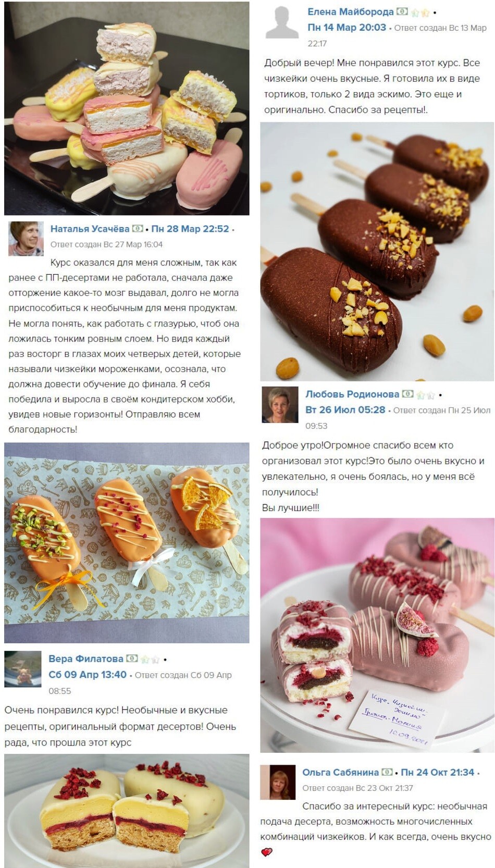Open the Наталья Усачёва profile name link
495x868 pixels.
pyautogui.click(x=90, y=229)
